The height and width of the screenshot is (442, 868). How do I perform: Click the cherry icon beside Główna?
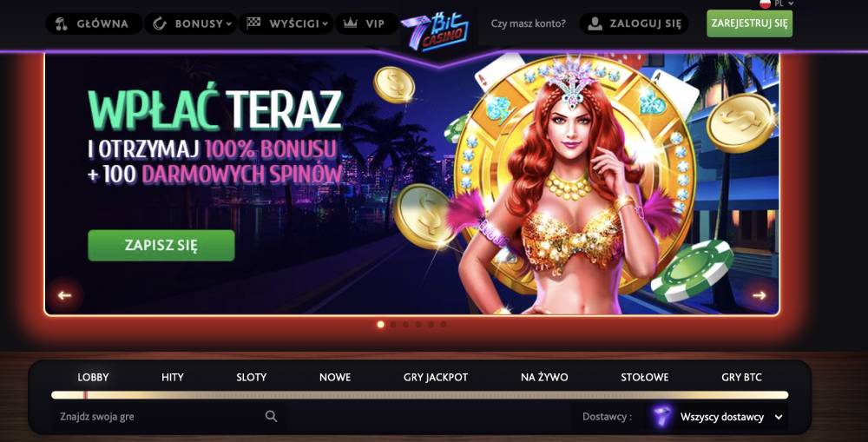point(62,23)
